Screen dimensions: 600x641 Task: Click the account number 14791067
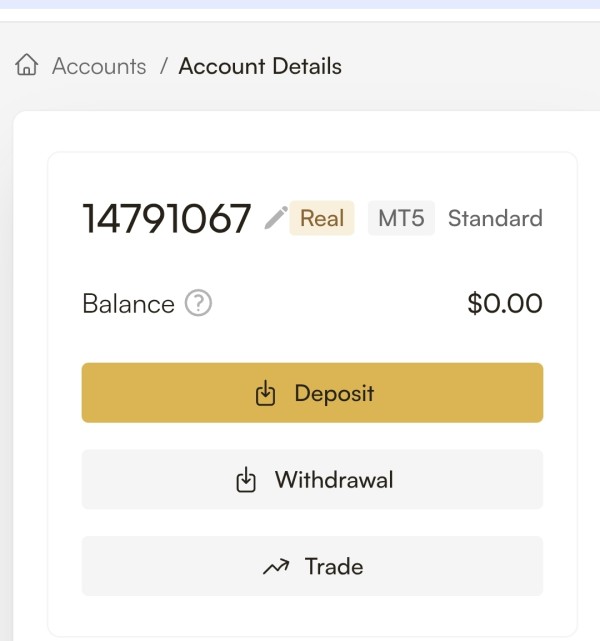click(x=166, y=218)
